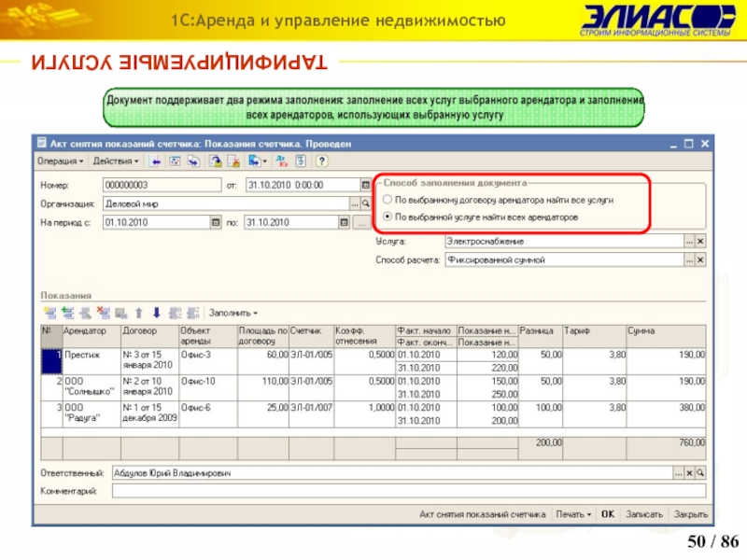Clear the Услуга field with its X button
747x560 pixels.
point(700,242)
